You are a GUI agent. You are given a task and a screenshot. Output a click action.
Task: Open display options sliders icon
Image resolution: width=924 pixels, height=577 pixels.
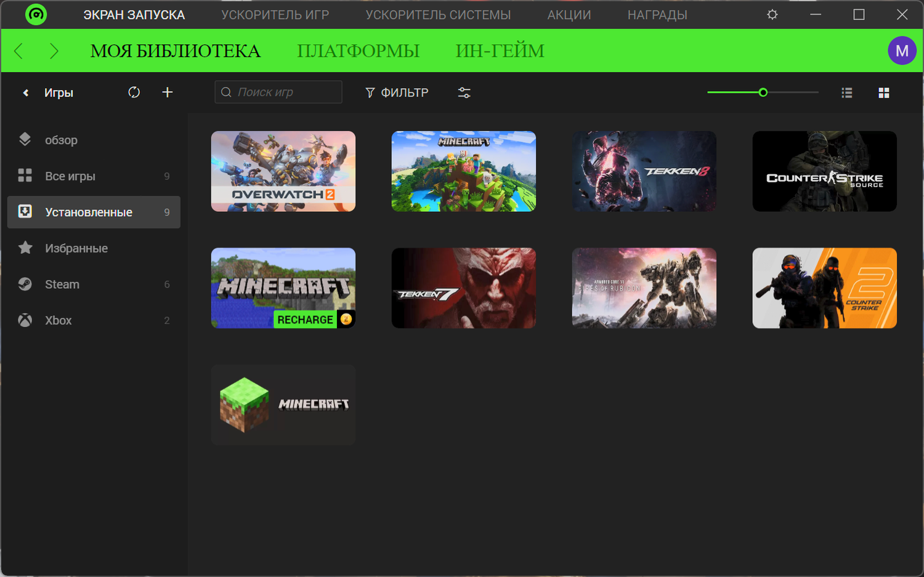pos(464,92)
